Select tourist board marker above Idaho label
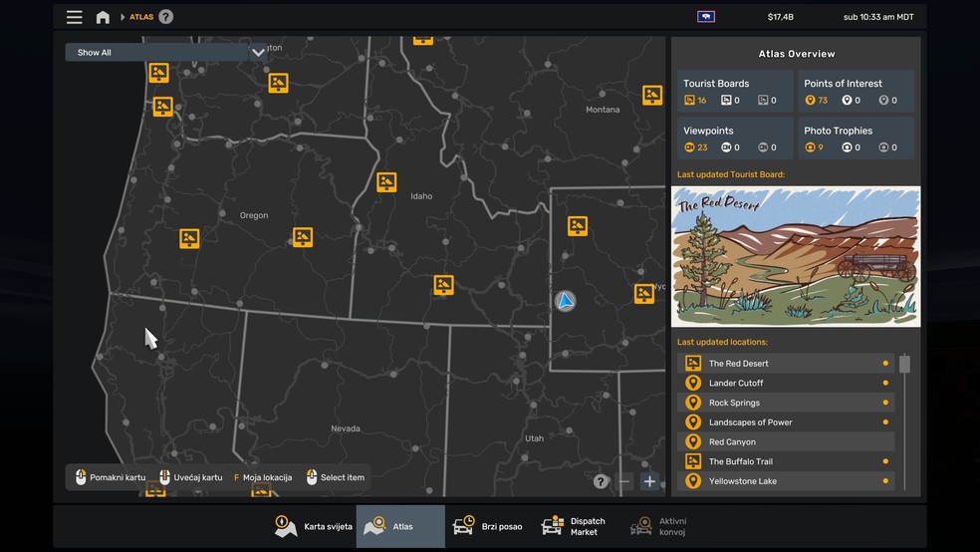980x552 pixels. pyautogui.click(x=386, y=182)
